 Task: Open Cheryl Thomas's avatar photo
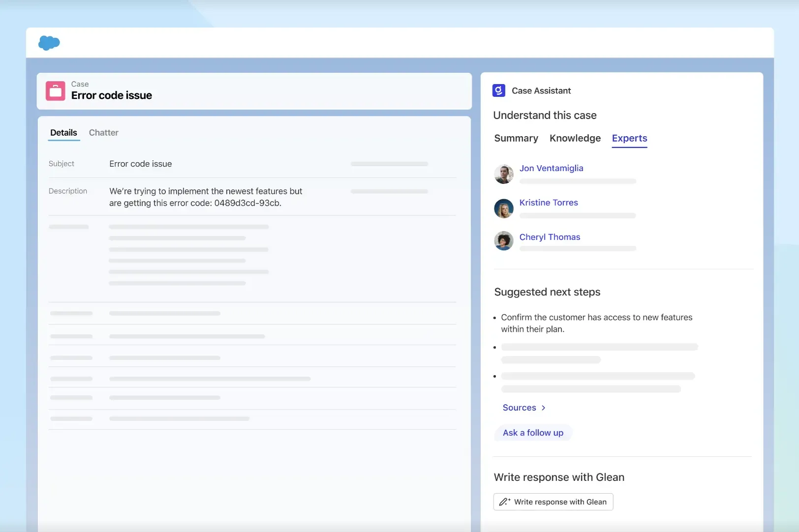click(x=504, y=241)
